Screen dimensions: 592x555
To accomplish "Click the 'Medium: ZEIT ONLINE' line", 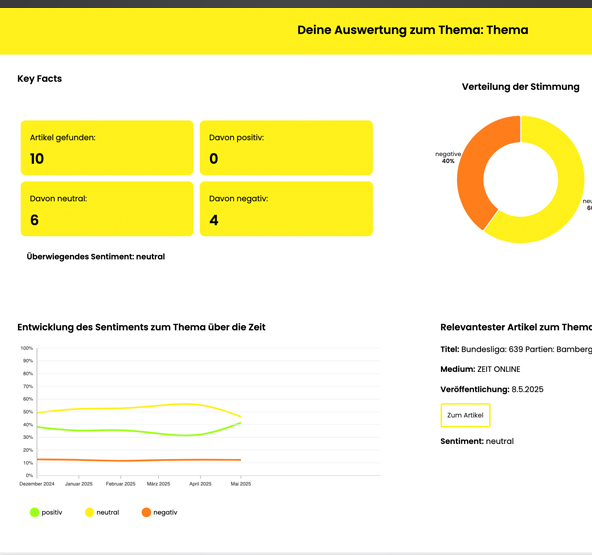I will (480, 369).
